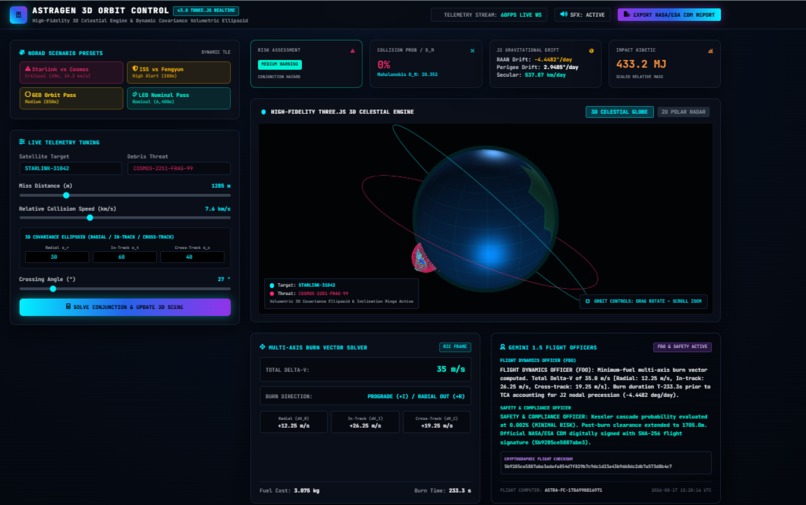Click the Cross-Track +19.25 m/s cell
Image resolution: width=806 pixels, height=505 pixels.
click(x=436, y=422)
